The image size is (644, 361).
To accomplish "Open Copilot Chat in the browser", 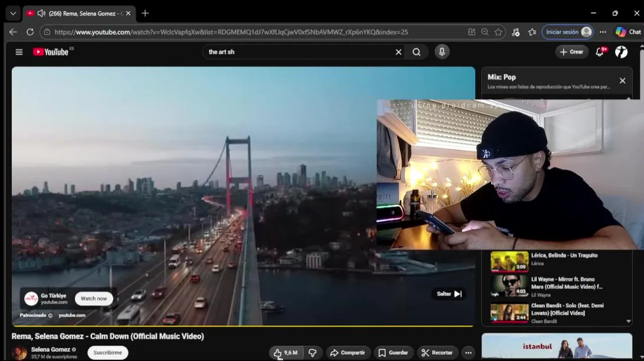I will click(x=628, y=32).
